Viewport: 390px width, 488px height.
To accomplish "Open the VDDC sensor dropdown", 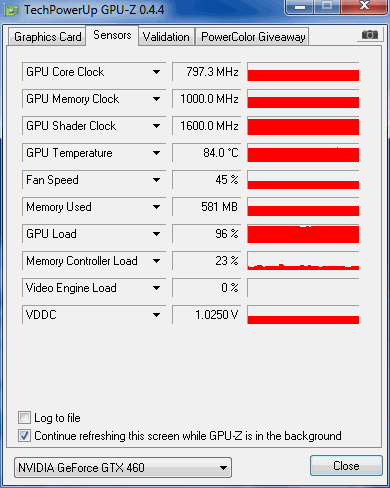I will (x=156, y=315).
